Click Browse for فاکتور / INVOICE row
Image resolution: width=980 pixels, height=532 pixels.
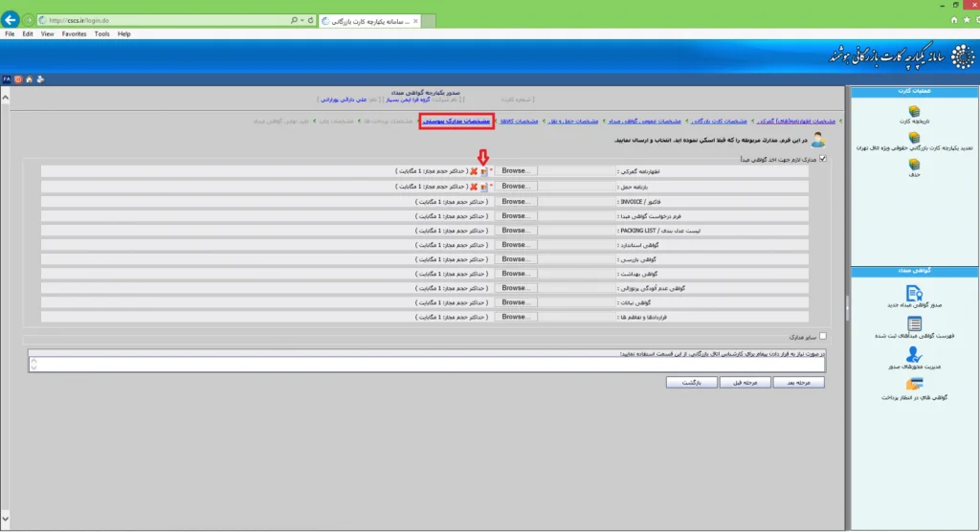pos(516,201)
